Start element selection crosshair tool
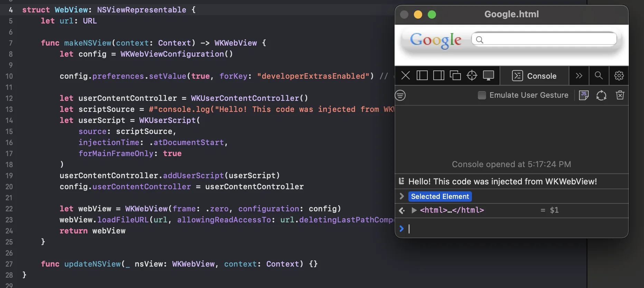The image size is (644, 288). (x=472, y=76)
